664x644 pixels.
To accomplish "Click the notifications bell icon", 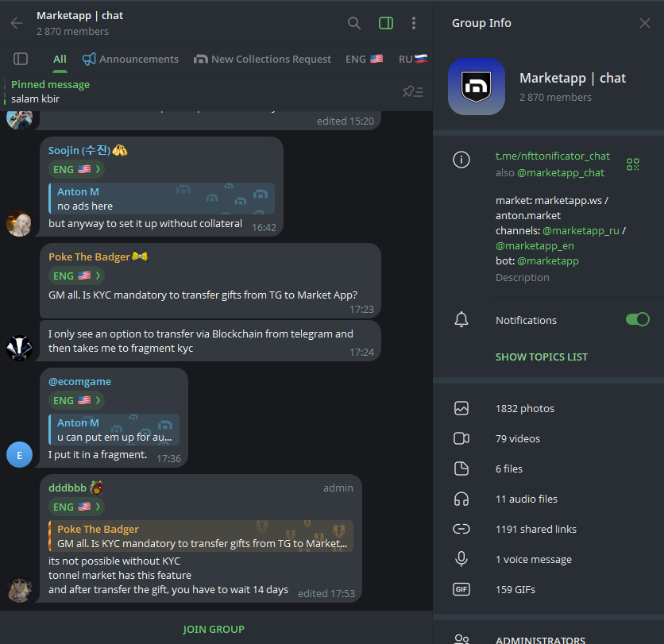I will point(461,320).
